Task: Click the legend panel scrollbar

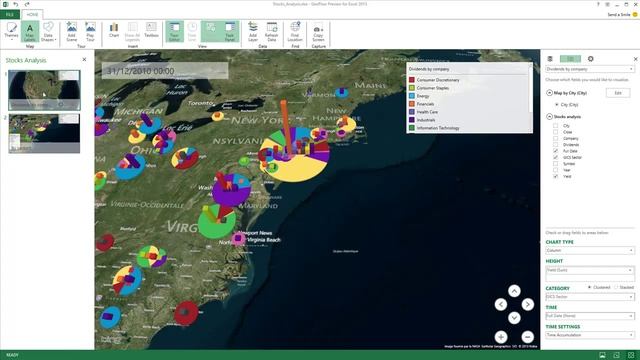Action: pos(531,98)
